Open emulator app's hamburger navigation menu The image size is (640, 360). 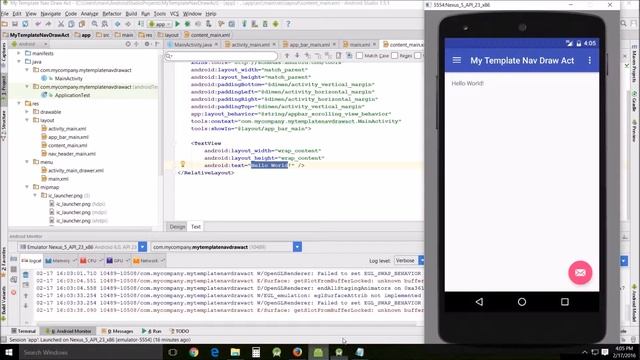tap(457, 60)
